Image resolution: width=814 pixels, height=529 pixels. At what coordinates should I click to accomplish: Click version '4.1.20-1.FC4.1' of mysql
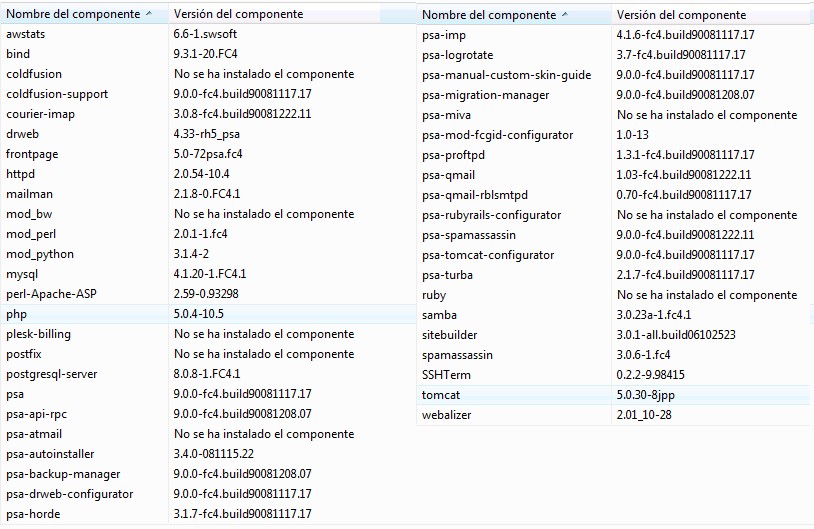pyautogui.click(x=210, y=274)
